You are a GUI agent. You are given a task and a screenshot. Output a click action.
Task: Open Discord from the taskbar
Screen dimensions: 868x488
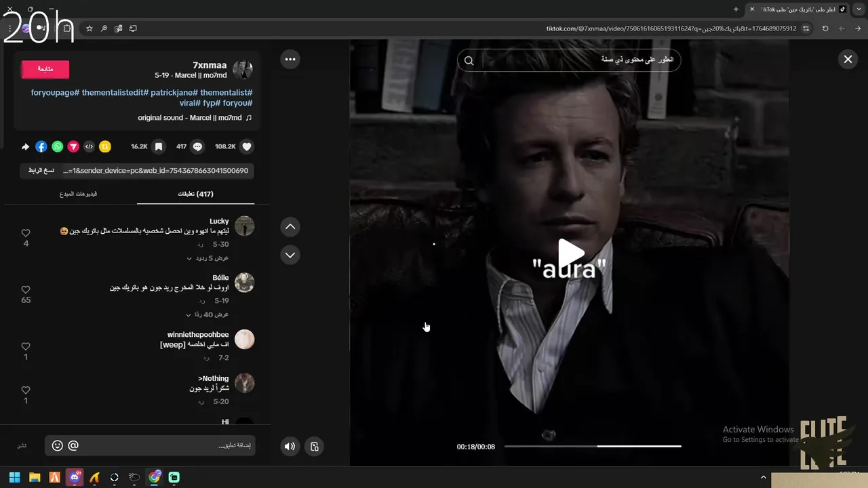(75, 477)
